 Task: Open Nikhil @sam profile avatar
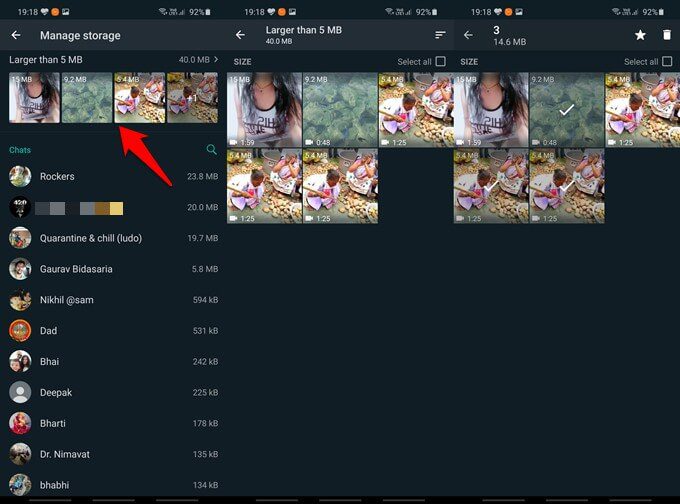pyautogui.click(x=20, y=300)
